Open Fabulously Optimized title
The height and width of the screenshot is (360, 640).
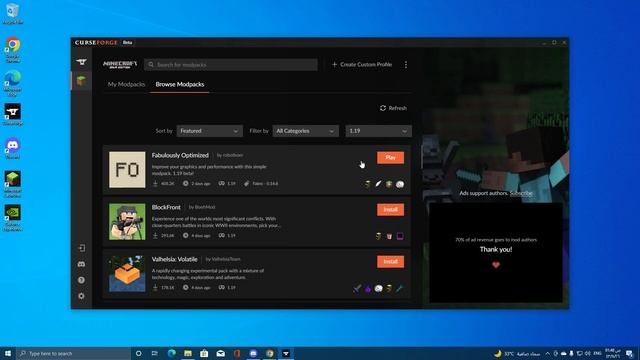coord(180,155)
